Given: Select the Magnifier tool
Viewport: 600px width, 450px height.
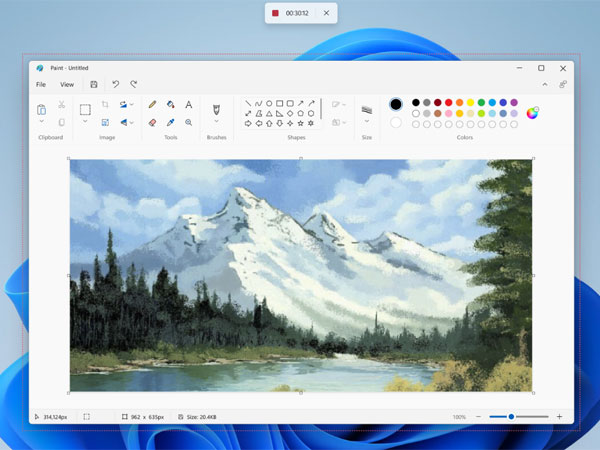Looking at the screenshot, I should coord(189,122).
